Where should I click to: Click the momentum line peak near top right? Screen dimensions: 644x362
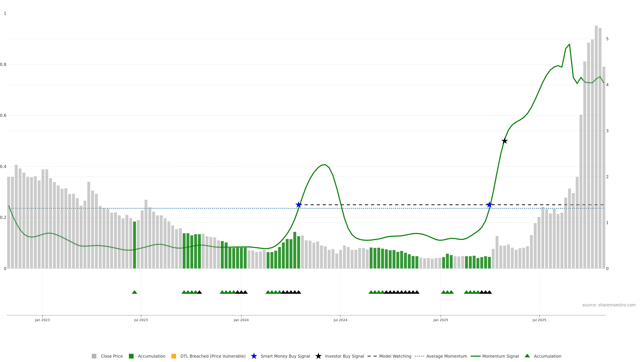click(x=569, y=44)
